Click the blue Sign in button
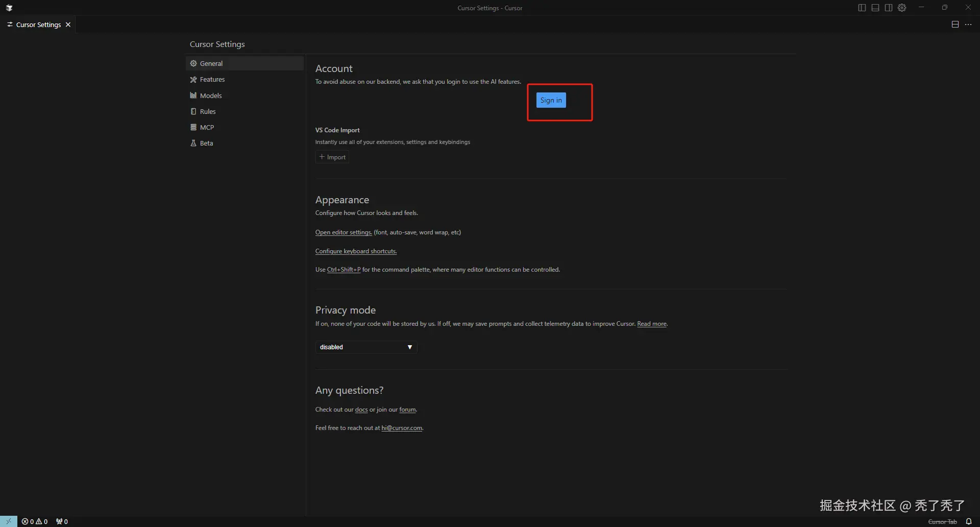 coord(551,100)
